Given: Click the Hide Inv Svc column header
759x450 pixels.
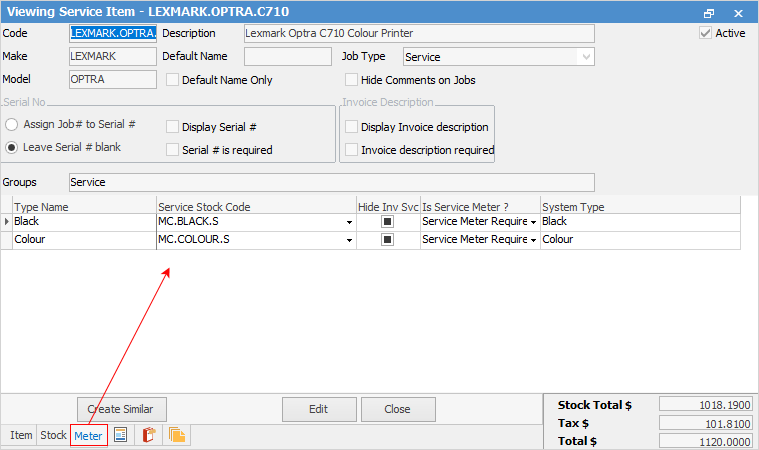Looking at the screenshot, I should point(388,207).
